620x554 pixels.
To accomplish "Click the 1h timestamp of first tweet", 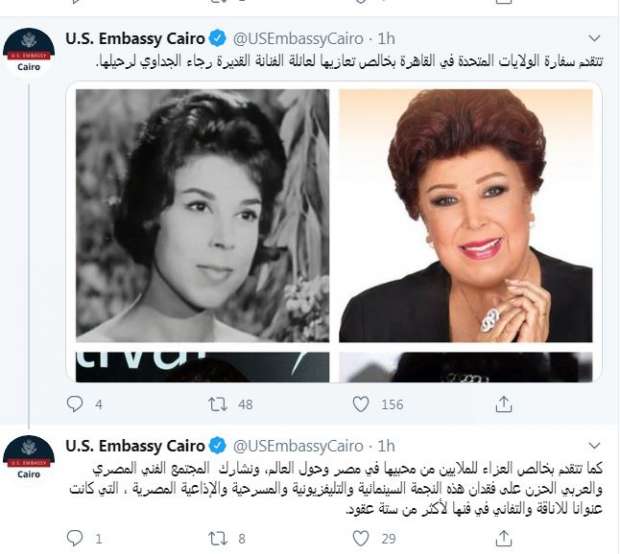I will click(x=386, y=39).
